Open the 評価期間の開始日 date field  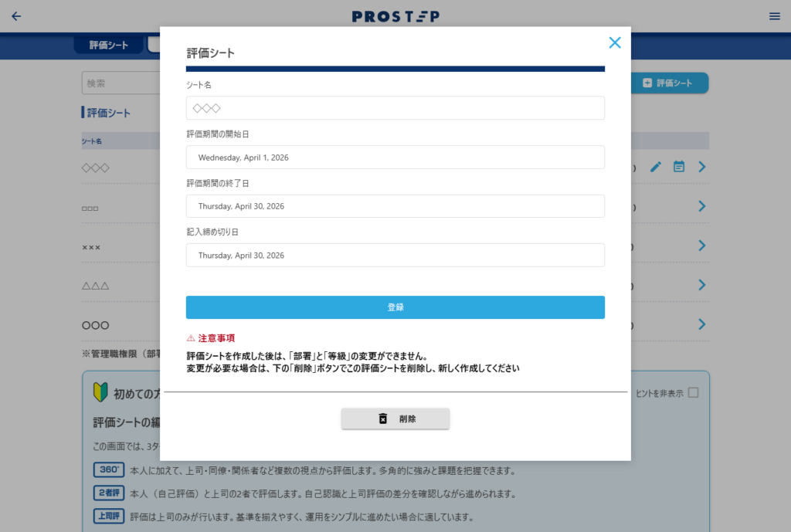click(395, 158)
